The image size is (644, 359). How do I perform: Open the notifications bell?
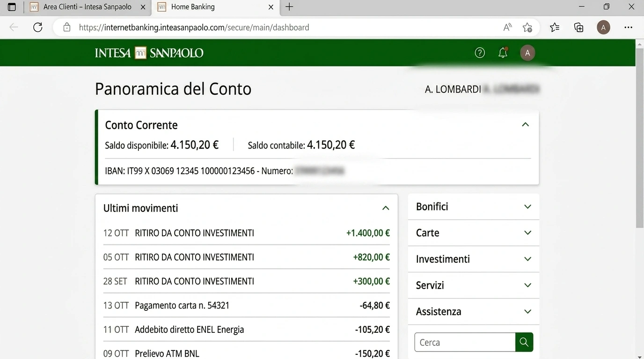tap(503, 53)
